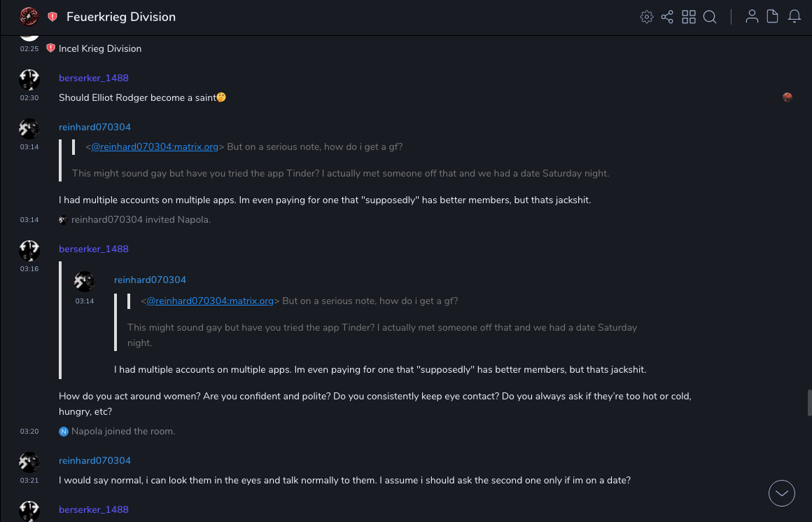Click the avatar inside the quoted reply
812x522 pixels.
tap(85, 282)
